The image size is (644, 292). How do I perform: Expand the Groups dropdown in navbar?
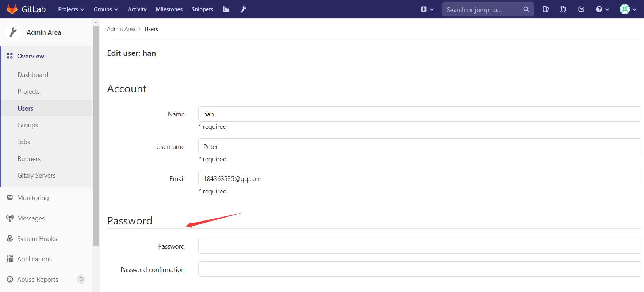(x=106, y=9)
